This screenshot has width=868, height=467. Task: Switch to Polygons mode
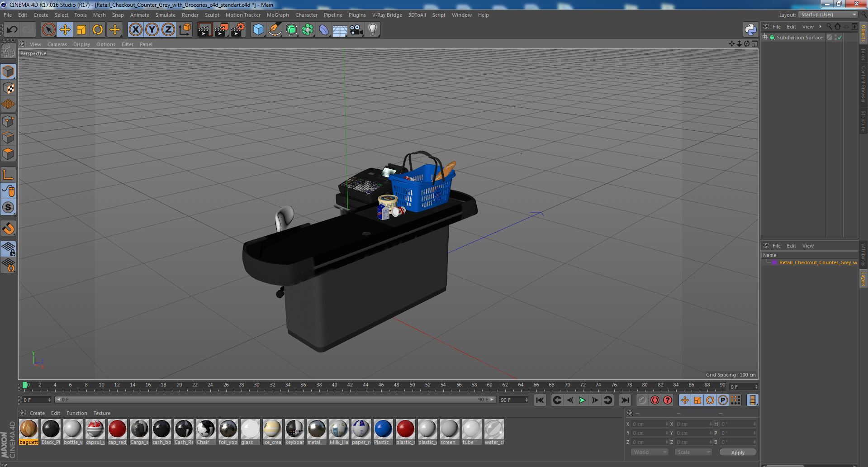coord(8,154)
